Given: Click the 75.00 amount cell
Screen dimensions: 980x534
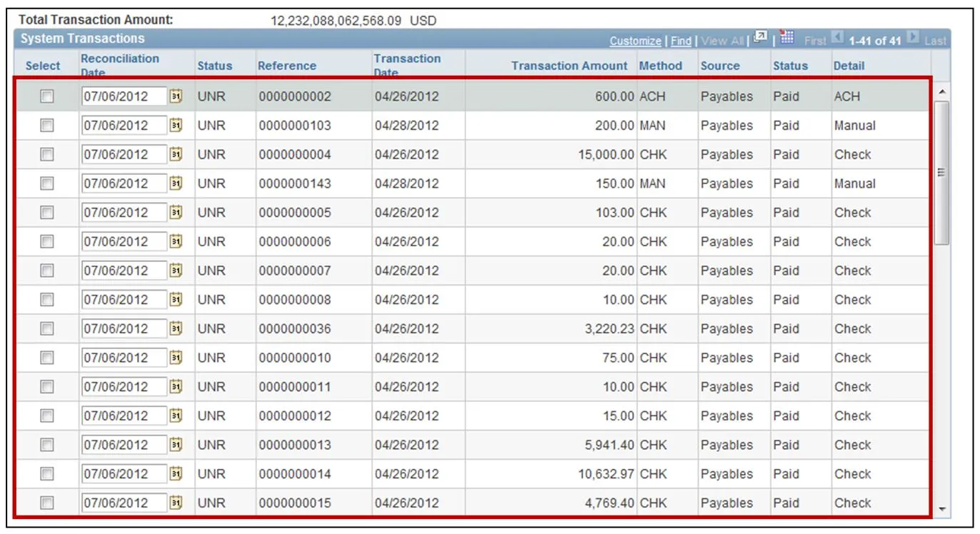Looking at the screenshot, I should click(618, 358).
